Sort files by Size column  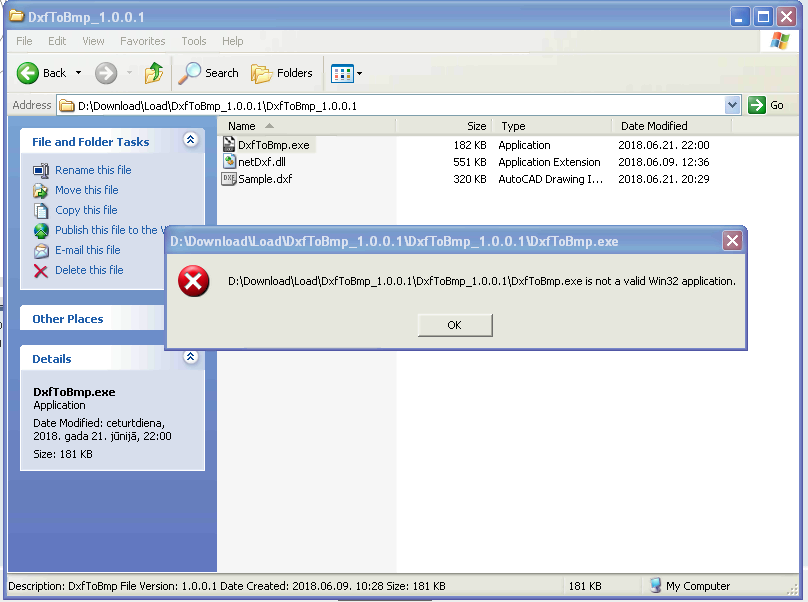(443, 126)
